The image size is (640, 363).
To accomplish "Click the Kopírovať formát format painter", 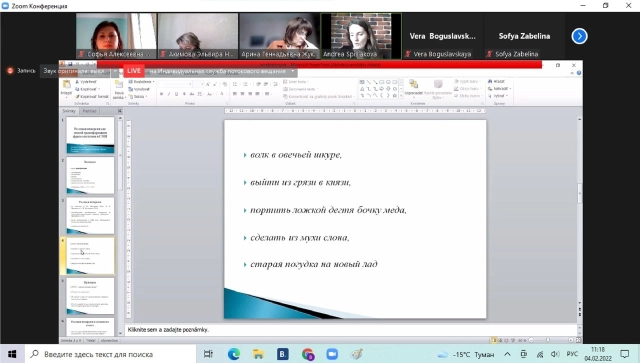I will pyautogui.click(x=92, y=96).
